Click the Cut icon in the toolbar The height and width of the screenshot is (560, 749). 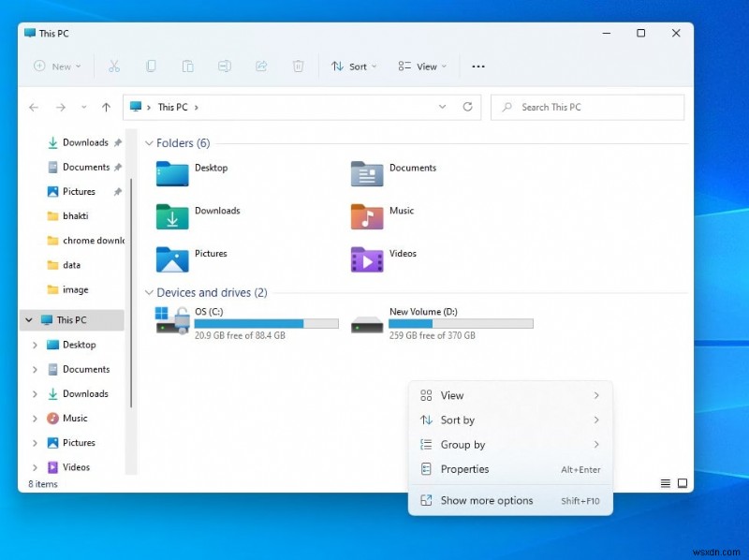click(x=114, y=66)
